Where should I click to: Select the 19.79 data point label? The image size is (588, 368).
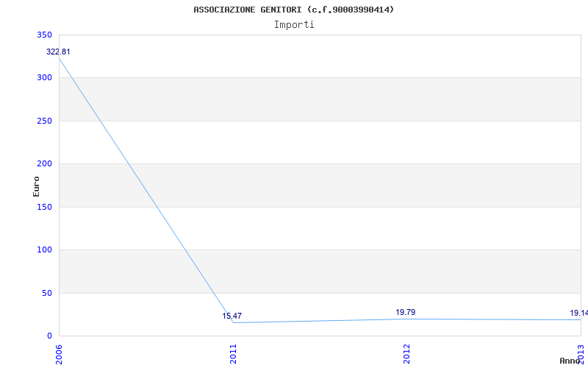pos(406,312)
